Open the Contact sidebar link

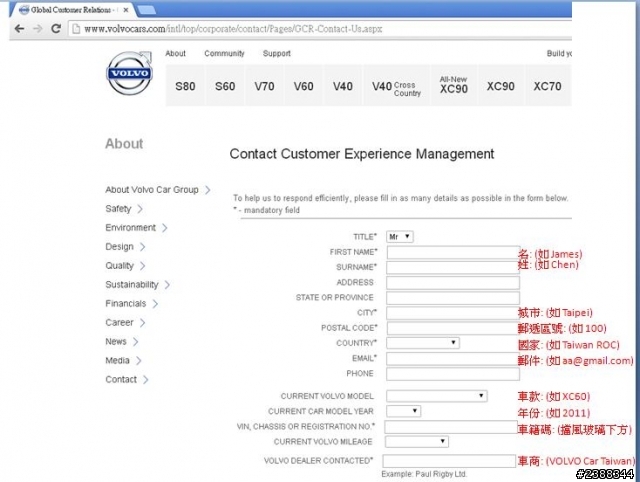(x=121, y=380)
